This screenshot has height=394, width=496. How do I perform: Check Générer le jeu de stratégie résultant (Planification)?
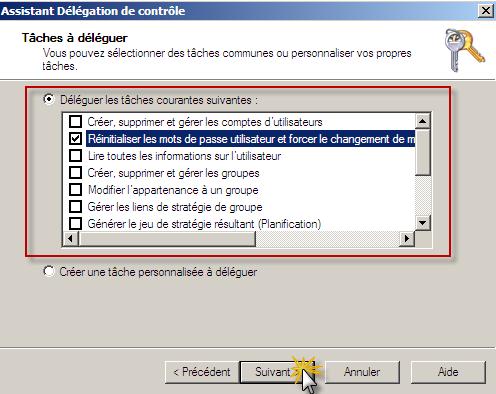tap(75, 223)
